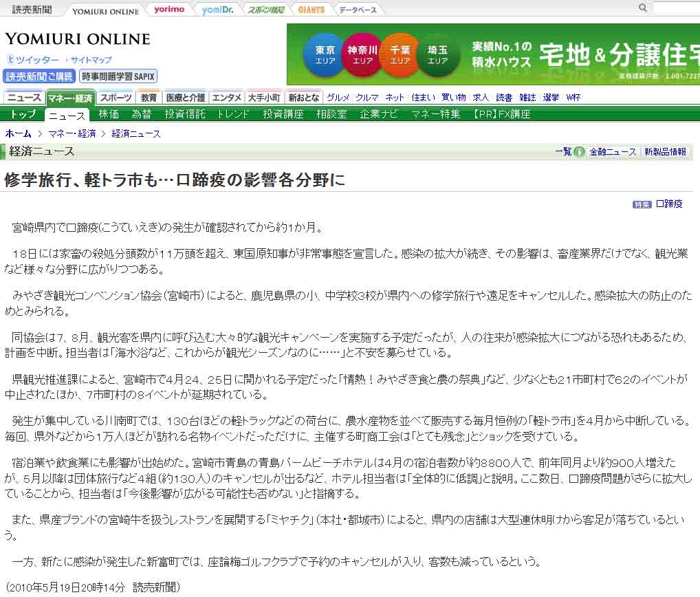Click the 埼玉 area circle in banner
700x597 pixels.
pyautogui.click(x=437, y=54)
